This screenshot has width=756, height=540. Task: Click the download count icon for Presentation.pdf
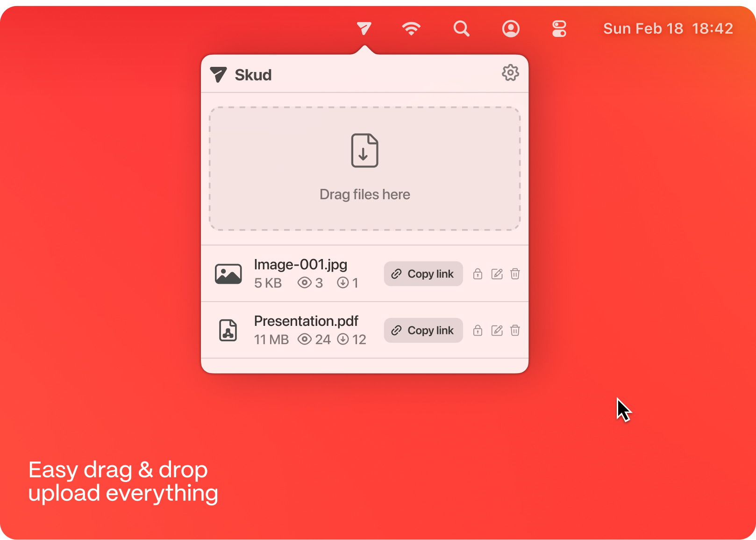(343, 339)
